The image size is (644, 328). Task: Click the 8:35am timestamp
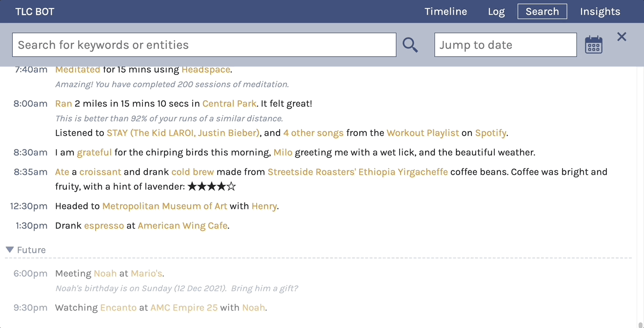pyautogui.click(x=30, y=172)
